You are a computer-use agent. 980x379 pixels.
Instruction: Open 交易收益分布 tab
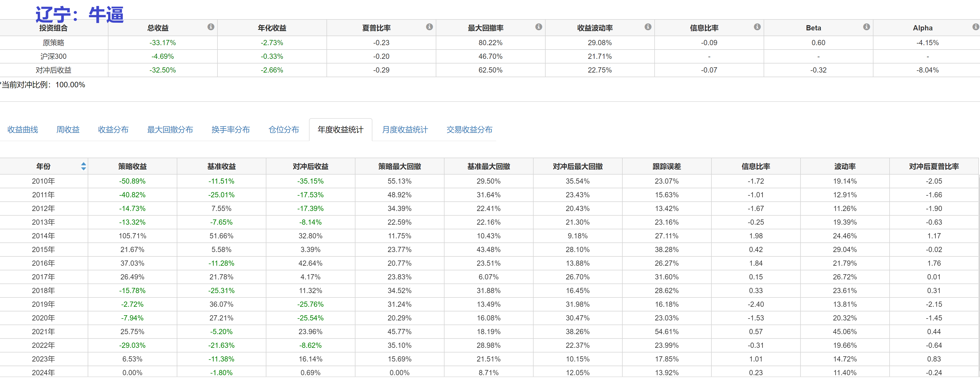point(469,130)
